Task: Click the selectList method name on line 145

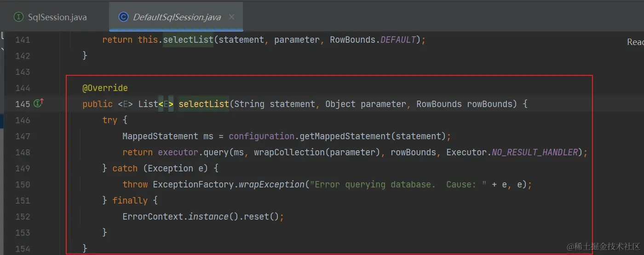Action: 204,104
